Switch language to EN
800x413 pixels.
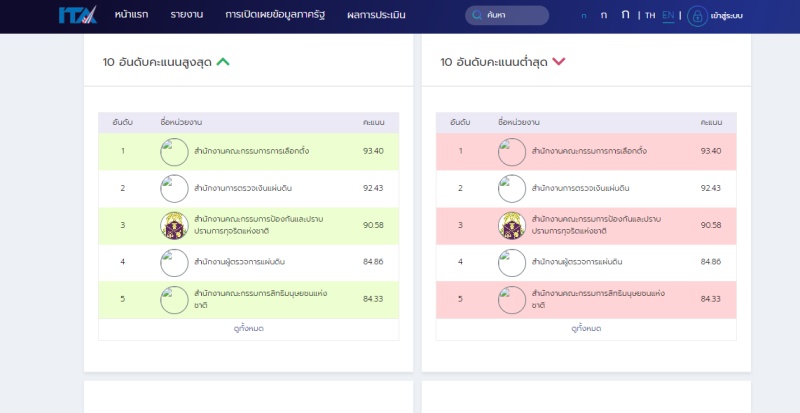point(668,16)
